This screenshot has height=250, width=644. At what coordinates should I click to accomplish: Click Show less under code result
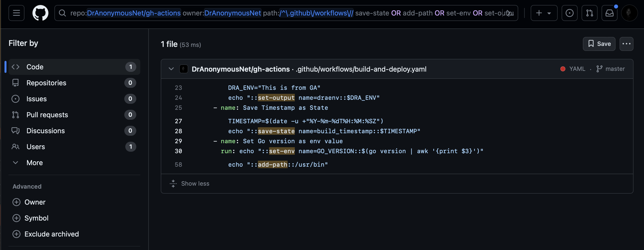tap(195, 183)
